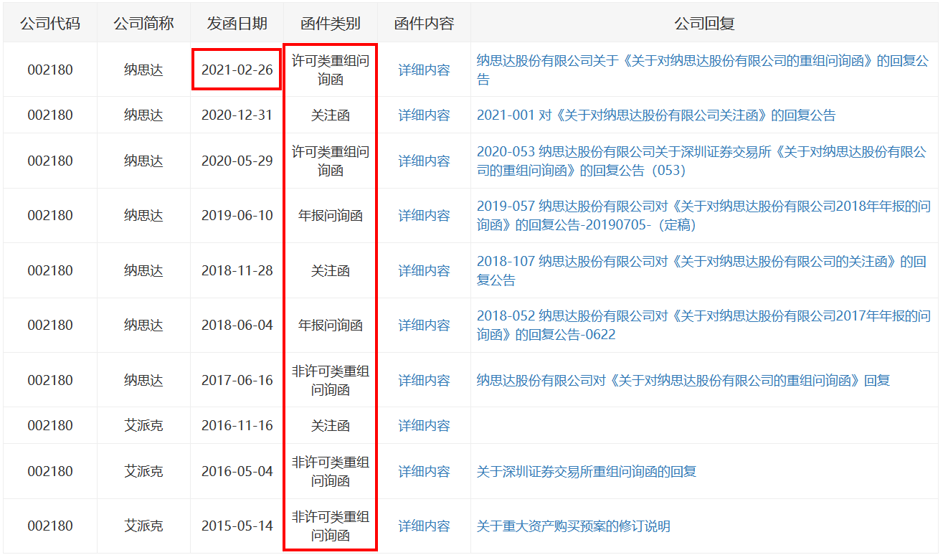Open the 2021-001 关注函 reply announcement

(655, 115)
